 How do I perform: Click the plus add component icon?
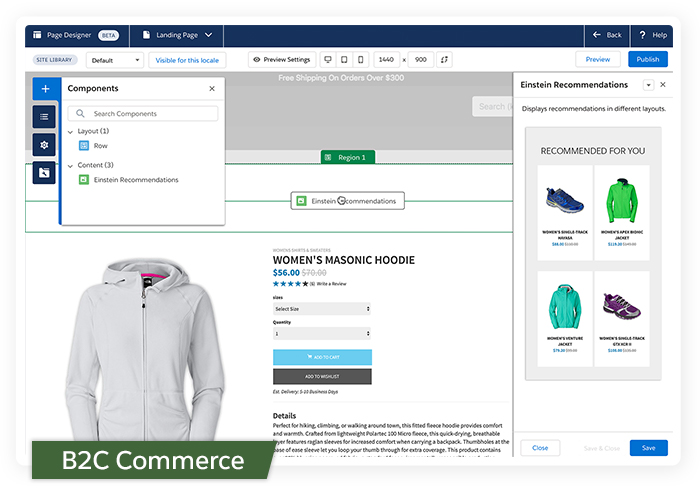(45, 89)
